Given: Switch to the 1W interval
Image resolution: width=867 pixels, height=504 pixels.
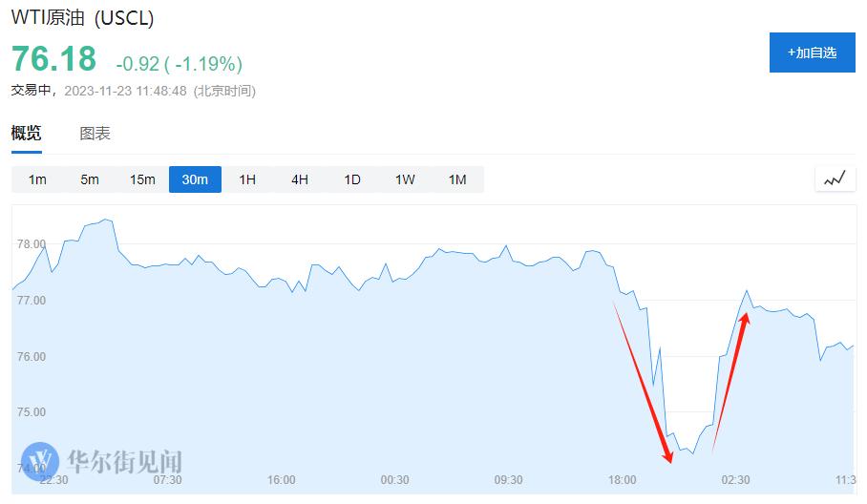Looking at the screenshot, I should [x=405, y=179].
